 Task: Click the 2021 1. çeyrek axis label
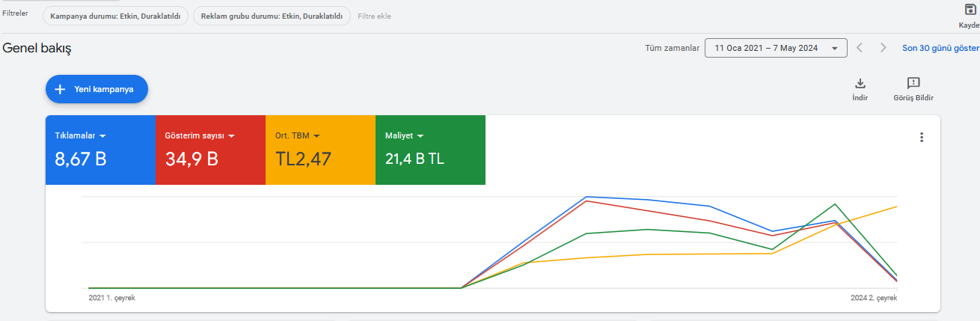pos(112,298)
